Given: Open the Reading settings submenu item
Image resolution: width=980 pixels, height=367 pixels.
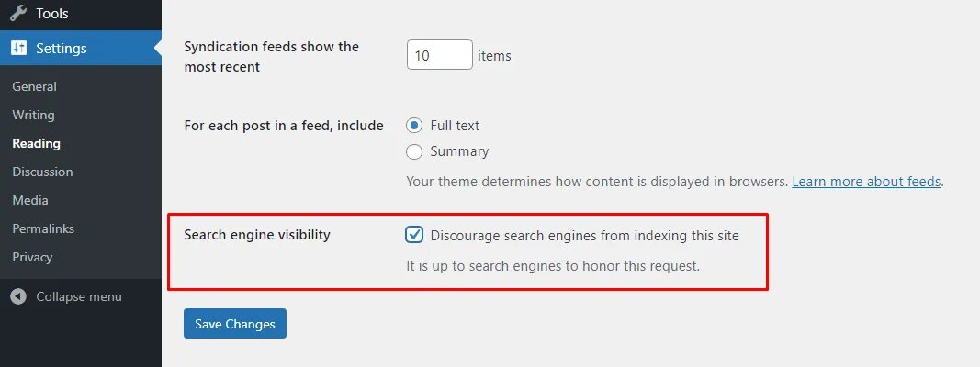Looking at the screenshot, I should click(36, 143).
